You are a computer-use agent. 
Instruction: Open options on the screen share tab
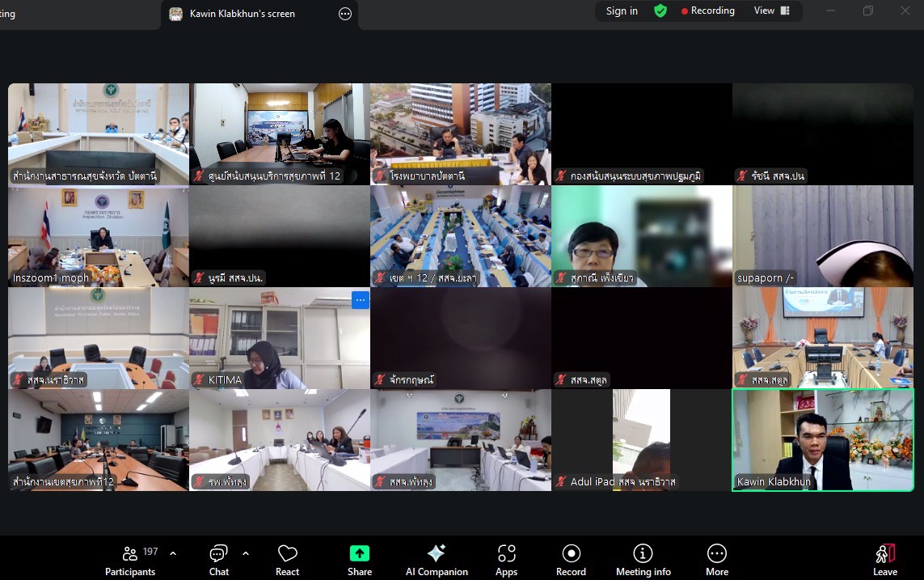pyautogui.click(x=345, y=14)
